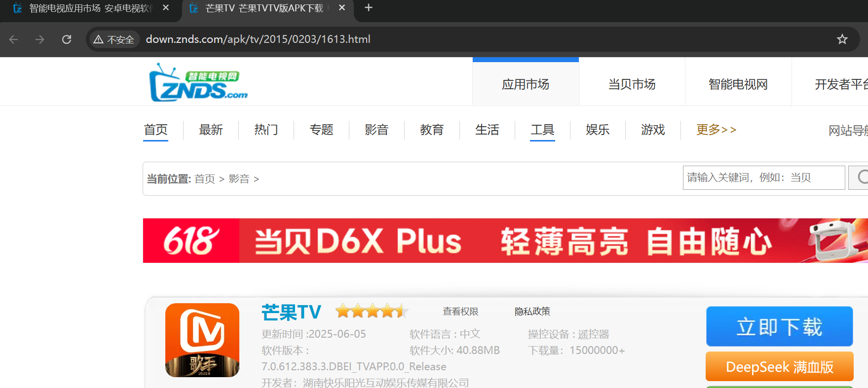
Task: Bookmark this page with the star icon
Action: pos(842,39)
